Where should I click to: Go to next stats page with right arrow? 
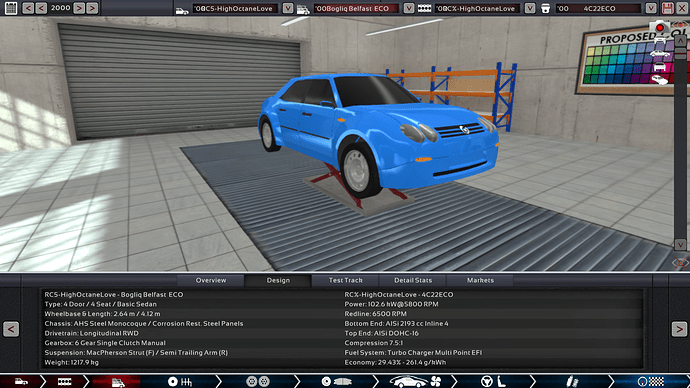point(679,329)
